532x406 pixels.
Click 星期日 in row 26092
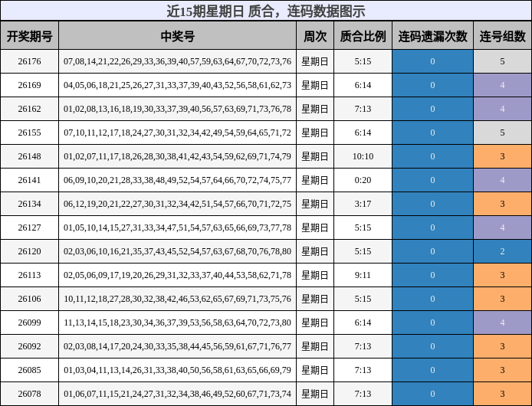(x=315, y=346)
